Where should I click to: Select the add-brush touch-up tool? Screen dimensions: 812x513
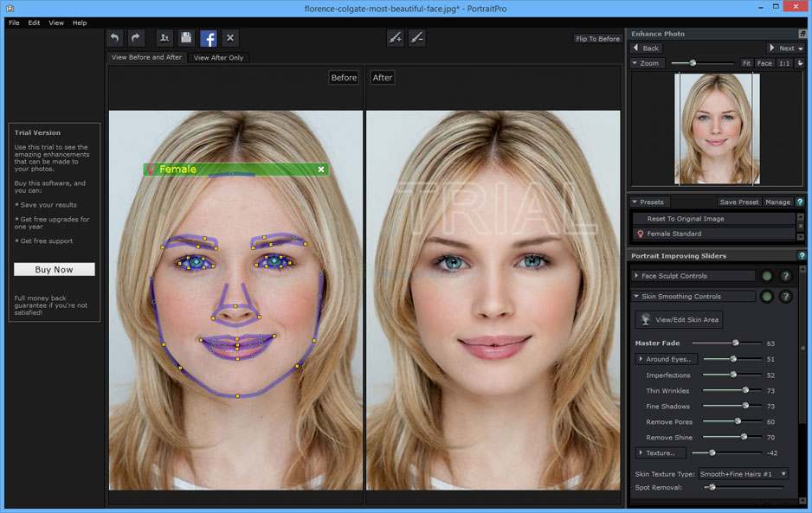tap(394, 38)
